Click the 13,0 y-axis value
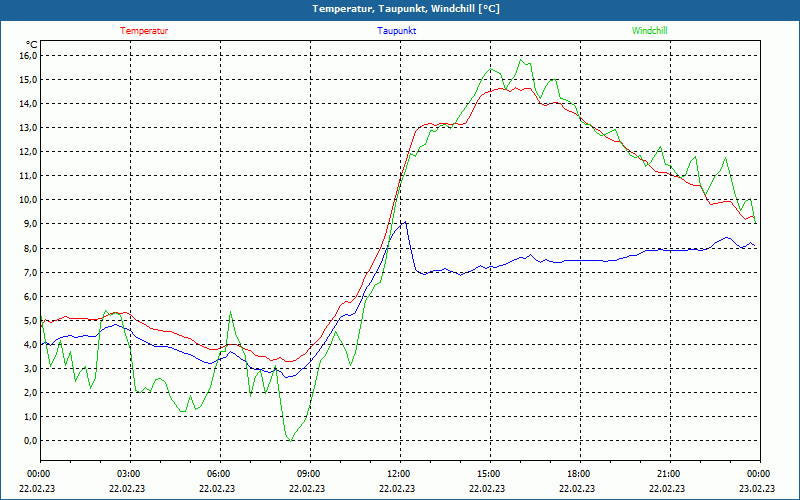 [x=29, y=128]
